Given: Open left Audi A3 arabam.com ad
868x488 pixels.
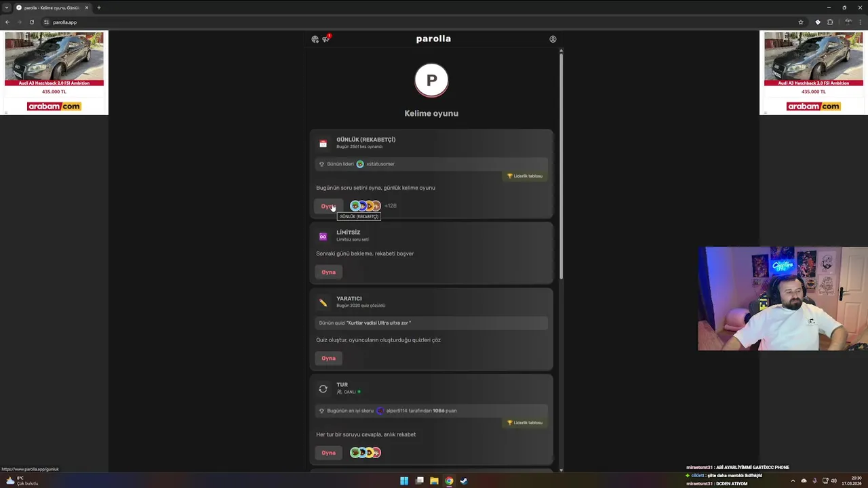Looking at the screenshot, I should 54,73.
